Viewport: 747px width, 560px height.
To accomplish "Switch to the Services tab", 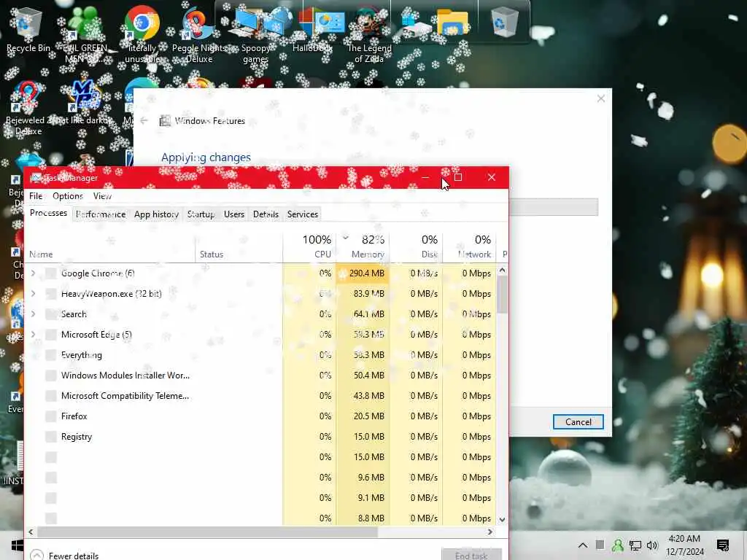I will point(303,214).
